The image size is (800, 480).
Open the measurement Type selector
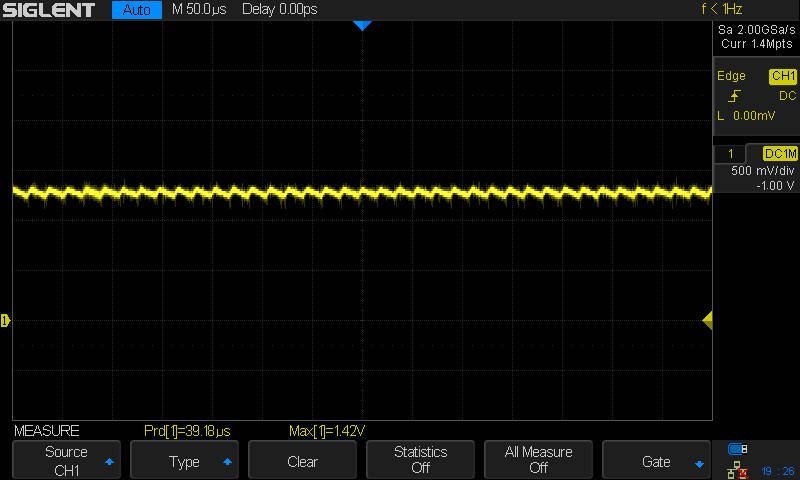pyautogui.click(x=184, y=460)
